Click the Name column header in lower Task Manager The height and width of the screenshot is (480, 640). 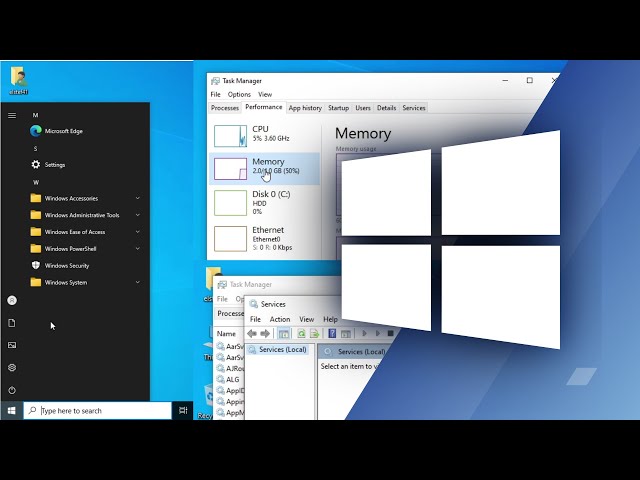tap(226, 334)
